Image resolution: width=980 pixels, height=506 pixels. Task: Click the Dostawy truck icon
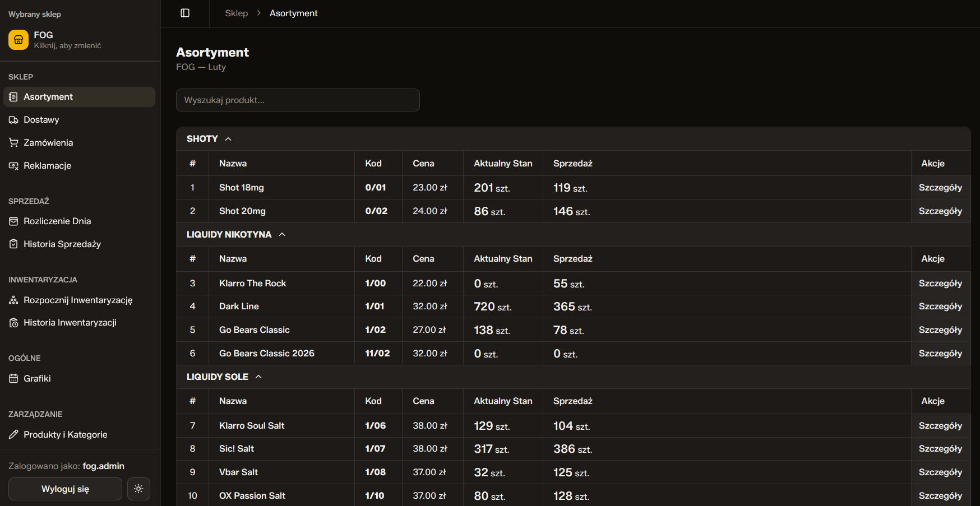coord(13,120)
